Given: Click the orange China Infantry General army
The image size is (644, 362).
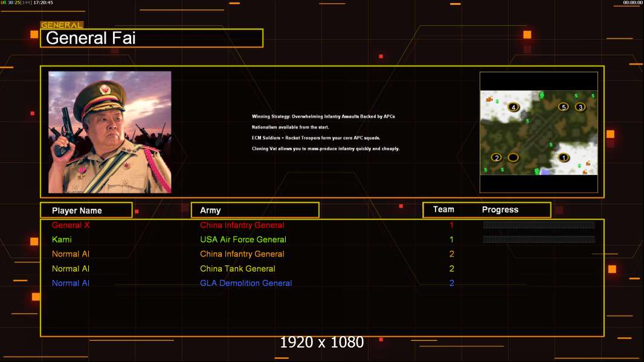Looking at the screenshot, I should (x=242, y=254).
